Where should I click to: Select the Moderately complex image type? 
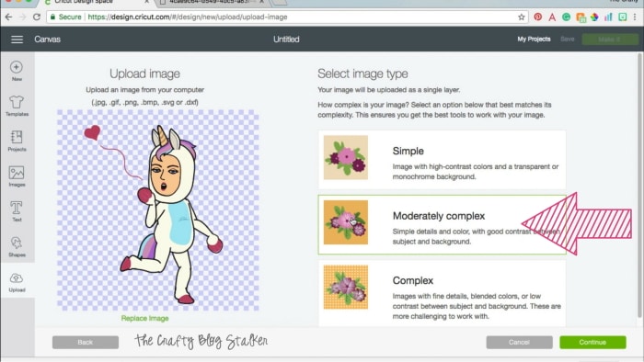tap(442, 225)
